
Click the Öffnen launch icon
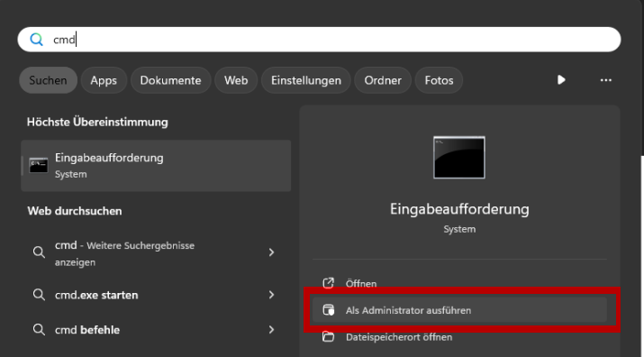[x=328, y=283]
